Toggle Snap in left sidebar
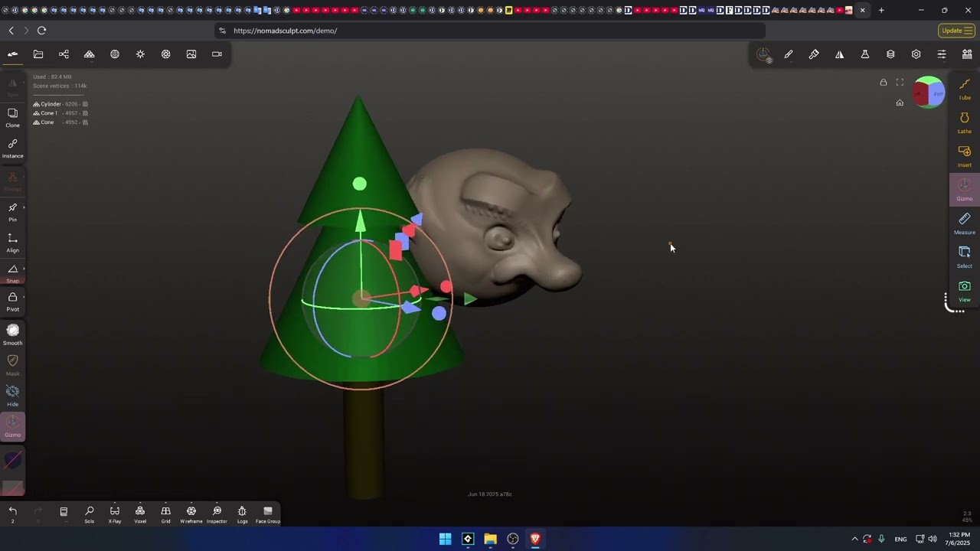Viewport: 980px width, 551px height. click(13, 273)
